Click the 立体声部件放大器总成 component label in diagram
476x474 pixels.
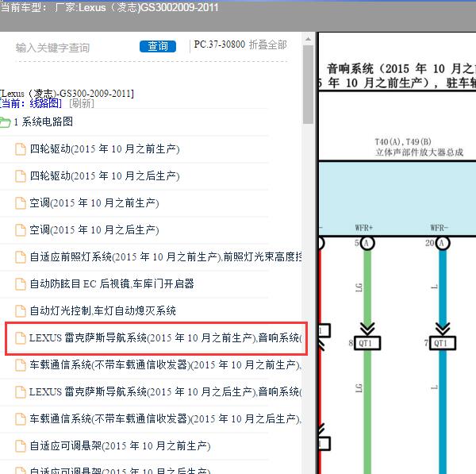(x=419, y=152)
